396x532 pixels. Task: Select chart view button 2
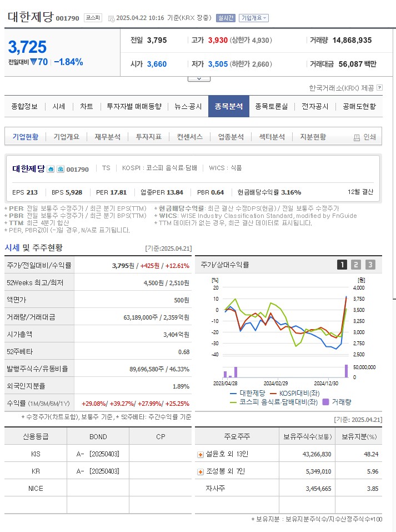coord(355,265)
